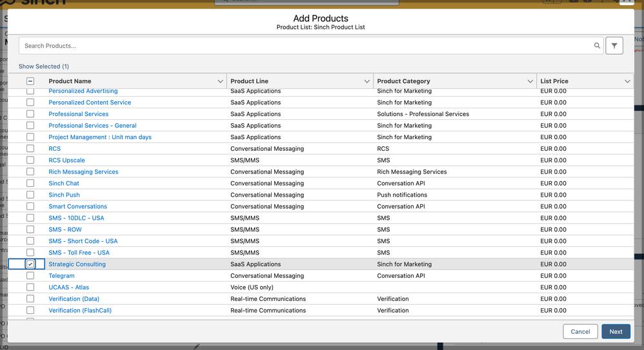Select the SMS - ROW checkbox

30,229
